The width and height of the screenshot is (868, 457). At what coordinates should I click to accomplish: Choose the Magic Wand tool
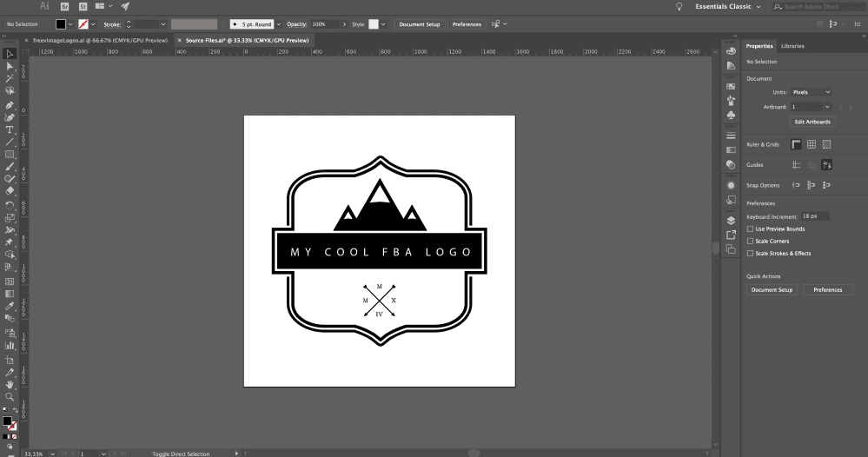click(10, 78)
